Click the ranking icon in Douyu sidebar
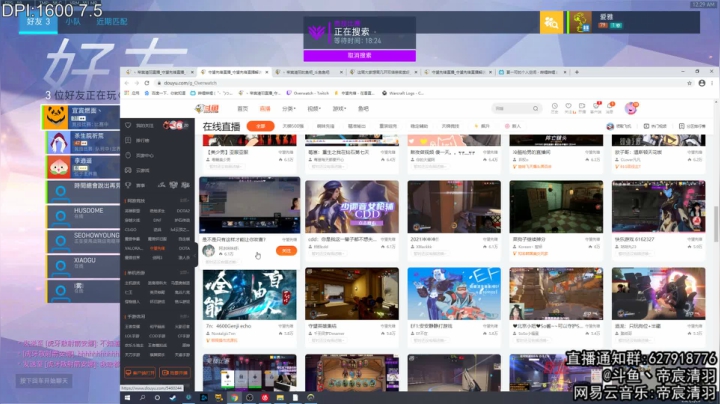The image size is (720, 404). (x=128, y=140)
